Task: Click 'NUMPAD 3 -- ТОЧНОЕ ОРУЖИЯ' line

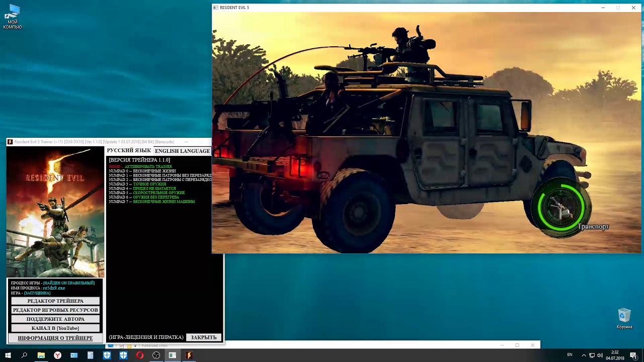Action: 137,184
